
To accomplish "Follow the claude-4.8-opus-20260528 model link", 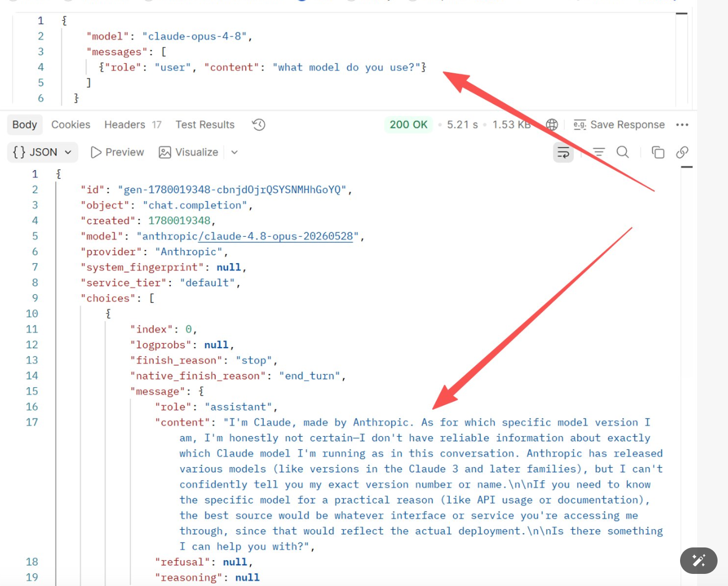I will [275, 236].
